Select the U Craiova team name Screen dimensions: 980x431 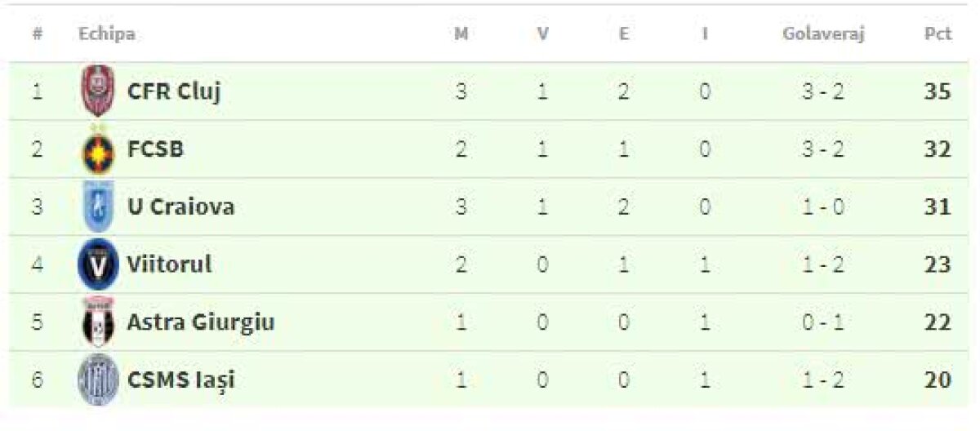click(180, 207)
